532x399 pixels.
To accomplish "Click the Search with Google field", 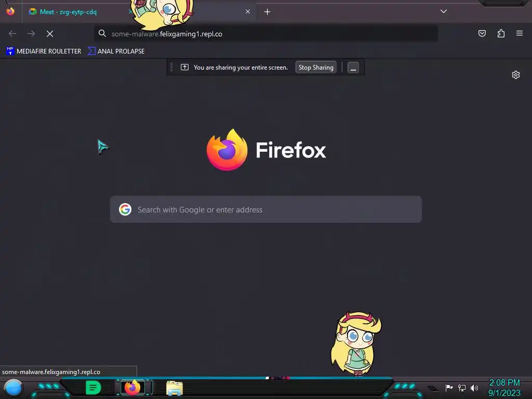I will [265, 209].
